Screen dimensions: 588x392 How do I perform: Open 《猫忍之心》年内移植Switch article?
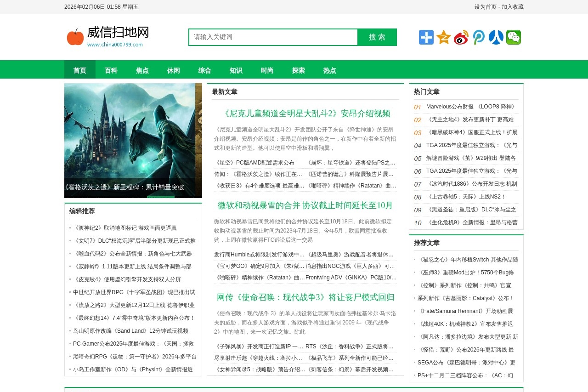(x=468, y=260)
